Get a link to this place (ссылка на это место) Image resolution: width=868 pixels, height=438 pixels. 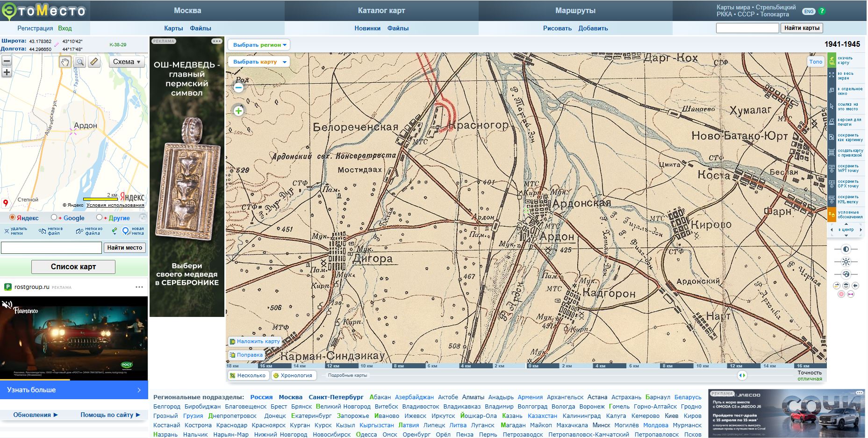832,106
